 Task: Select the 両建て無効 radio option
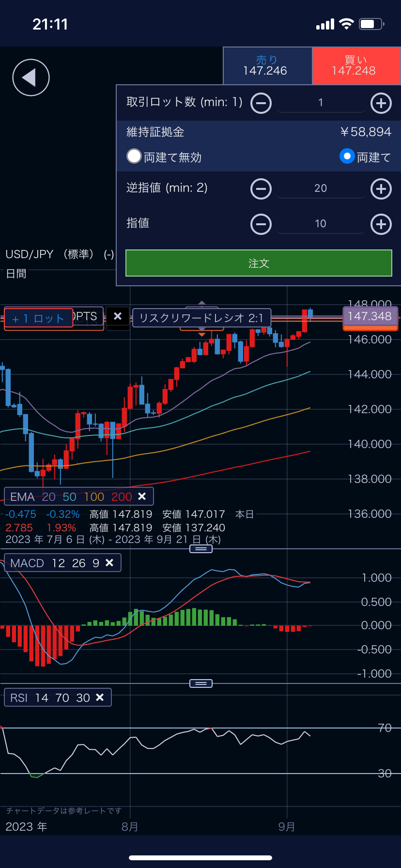tap(134, 156)
